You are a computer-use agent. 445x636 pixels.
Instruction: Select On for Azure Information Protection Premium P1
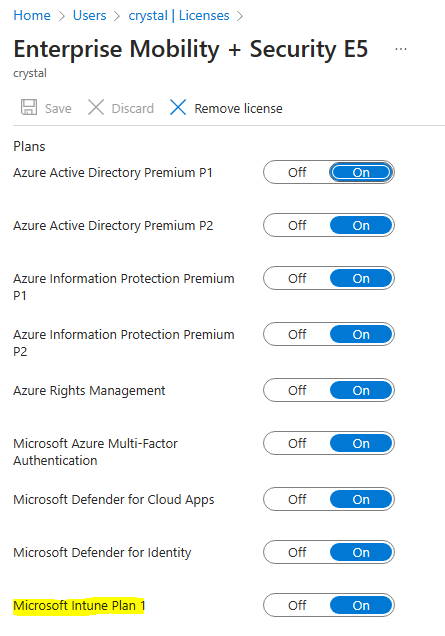click(x=361, y=278)
